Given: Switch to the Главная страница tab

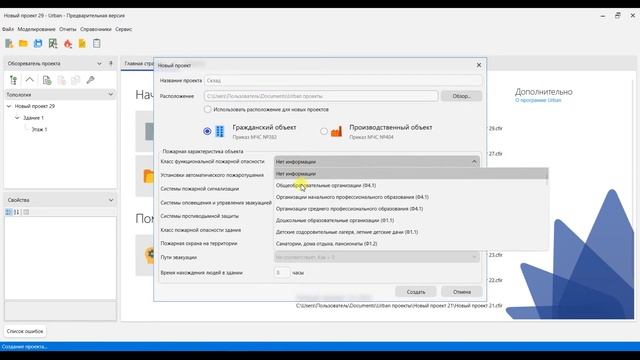Looking at the screenshot, I should coord(138,64).
